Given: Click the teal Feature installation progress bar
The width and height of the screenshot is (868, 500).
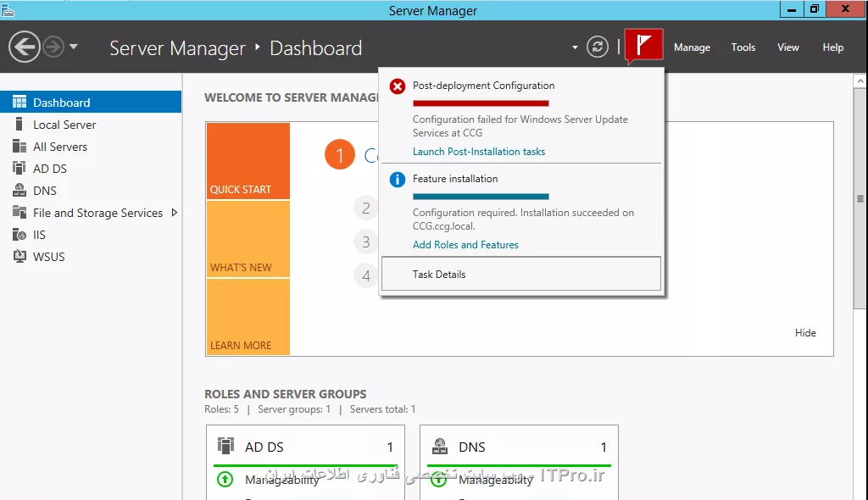Looking at the screenshot, I should coord(481,197).
